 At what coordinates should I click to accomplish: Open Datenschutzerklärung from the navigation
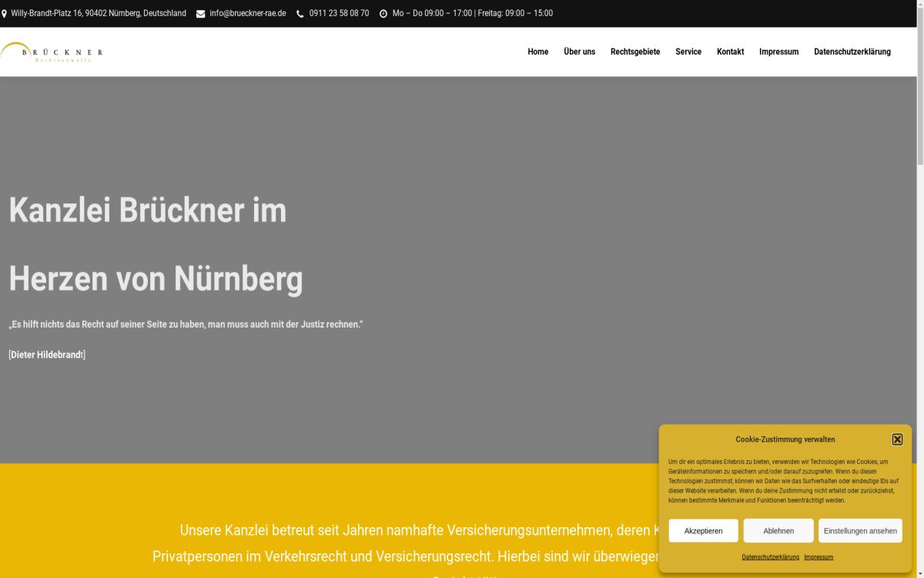point(852,52)
